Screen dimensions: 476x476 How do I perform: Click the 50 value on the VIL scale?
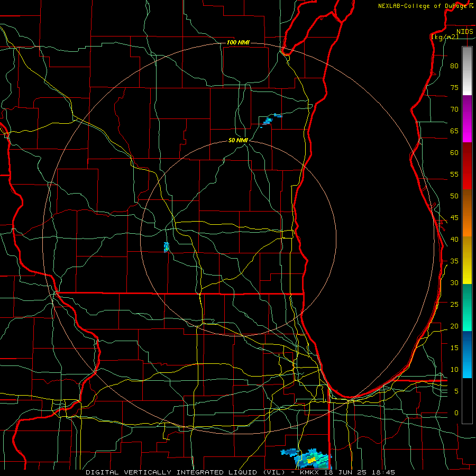(454, 196)
